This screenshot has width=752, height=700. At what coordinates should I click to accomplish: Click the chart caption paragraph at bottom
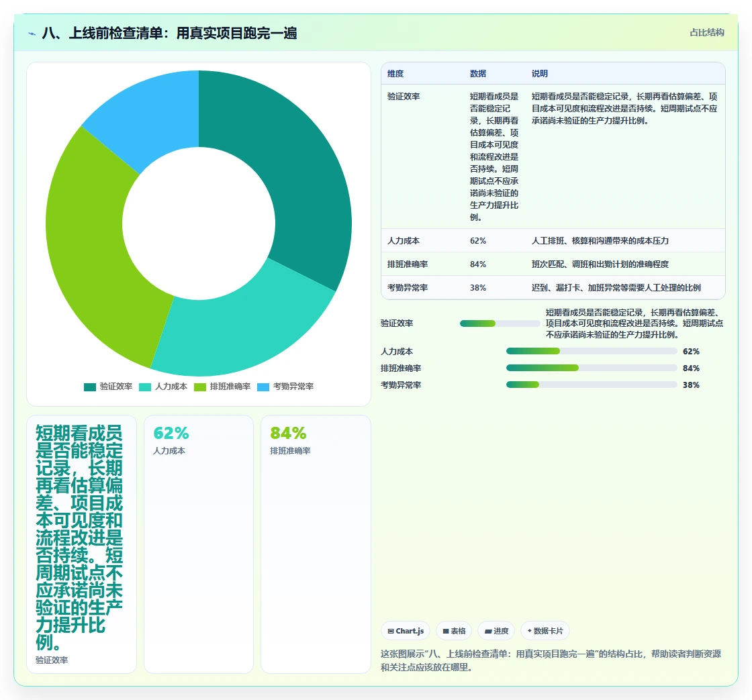[x=551, y=660]
